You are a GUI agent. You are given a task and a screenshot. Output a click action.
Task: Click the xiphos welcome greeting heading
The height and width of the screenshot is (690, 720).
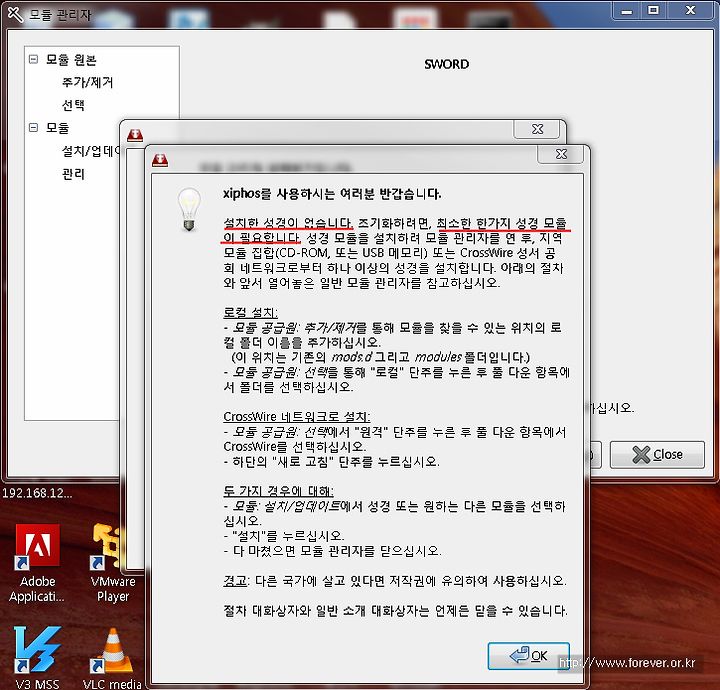(332, 194)
